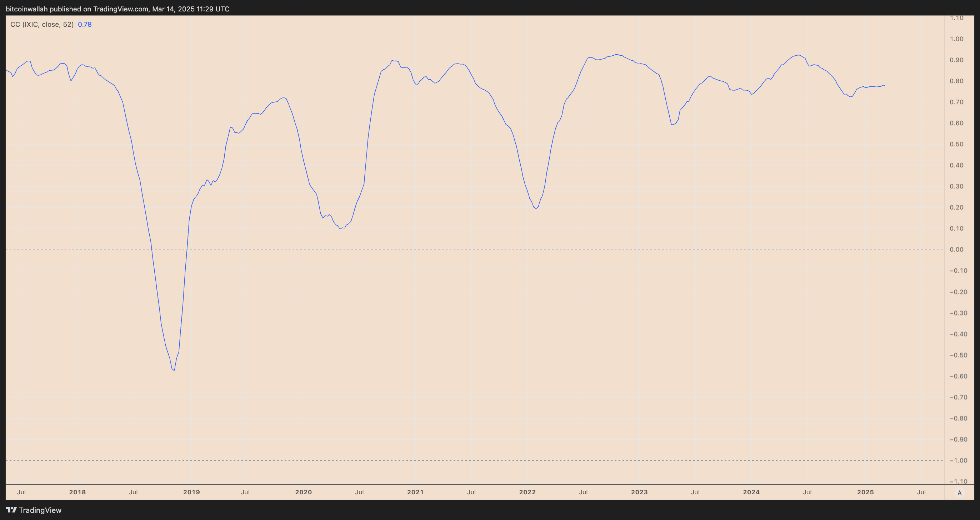The width and height of the screenshot is (980, 520).
Task: Click the 'bitcoinwallah published on TradingView.com' header
Action: point(117,9)
